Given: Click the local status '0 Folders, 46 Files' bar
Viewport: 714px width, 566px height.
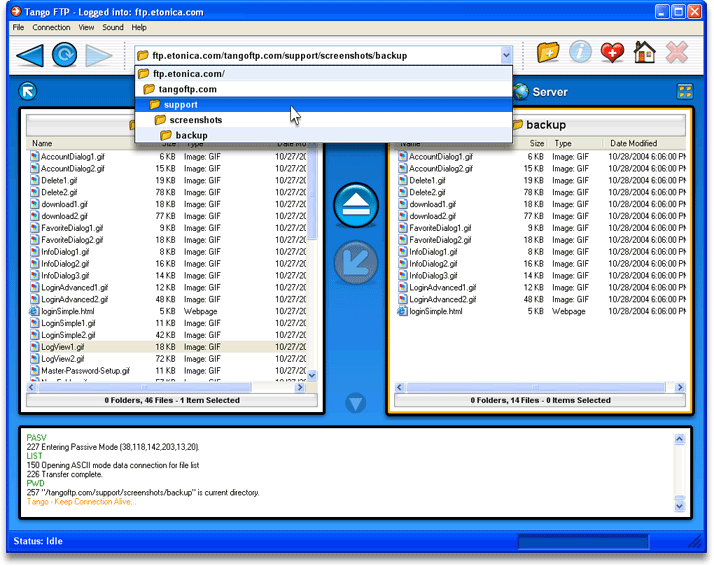Looking at the screenshot, I should [172, 400].
